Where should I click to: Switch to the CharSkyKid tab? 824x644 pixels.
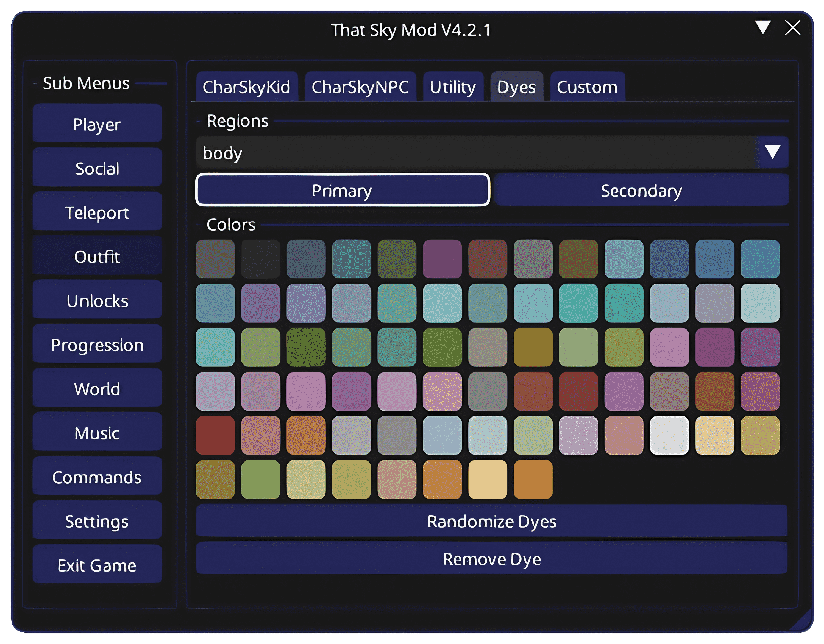tap(246, 87)
